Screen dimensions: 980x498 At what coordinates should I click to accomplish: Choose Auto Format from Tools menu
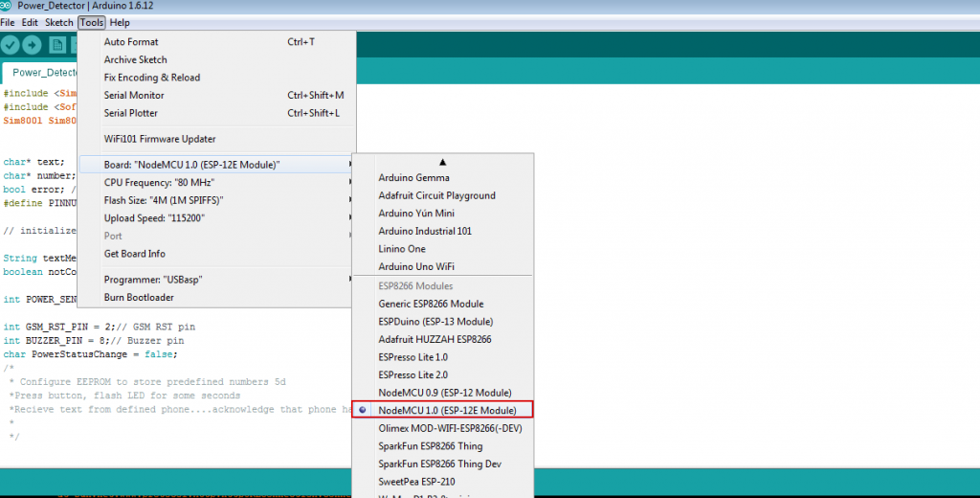click(x=131, y=42)
